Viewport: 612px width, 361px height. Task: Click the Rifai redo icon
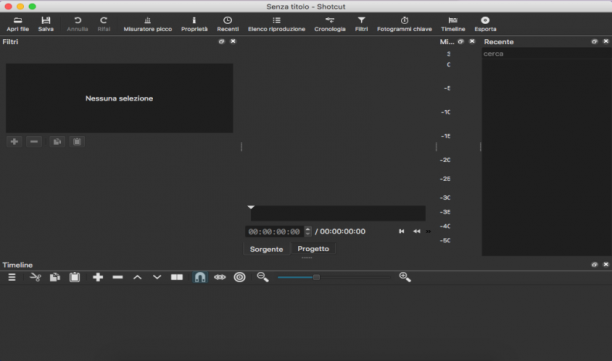tap(103, 24)
